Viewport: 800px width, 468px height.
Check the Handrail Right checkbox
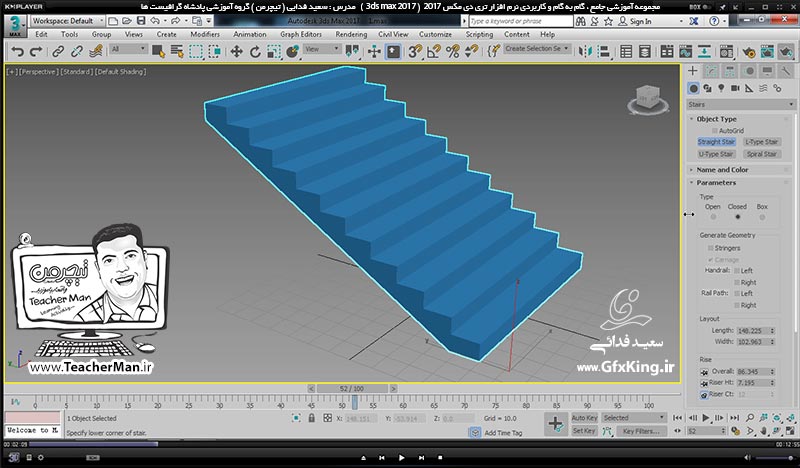coord(737,282)
